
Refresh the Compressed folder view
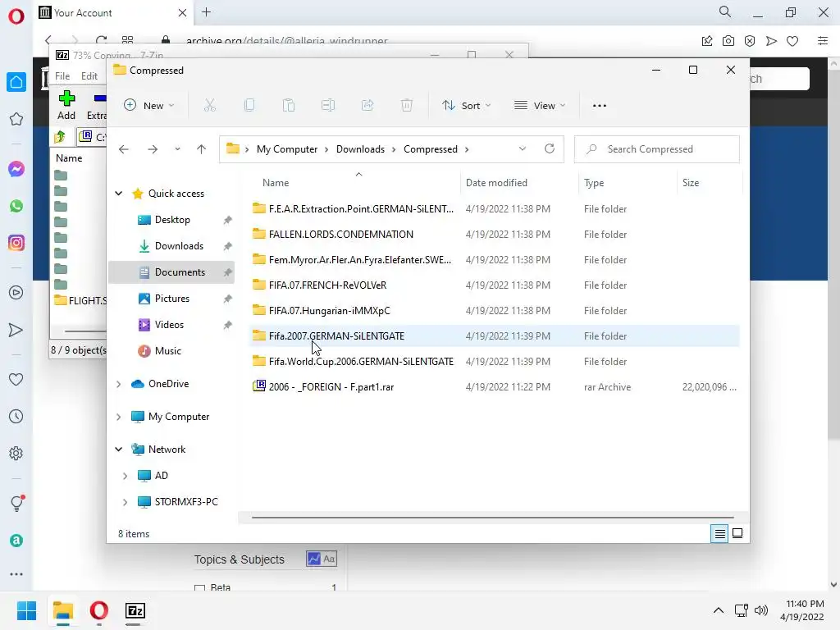pos(550,149)
